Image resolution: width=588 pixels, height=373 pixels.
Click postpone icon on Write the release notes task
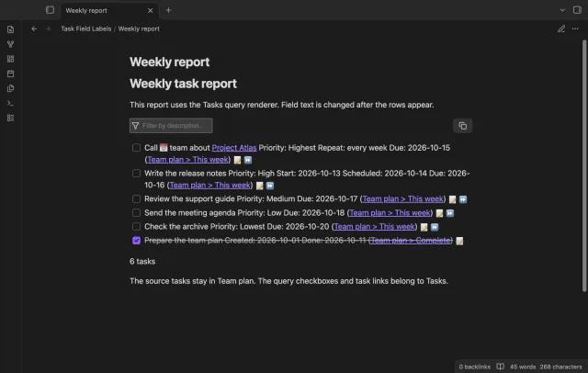tap(270, 186)
